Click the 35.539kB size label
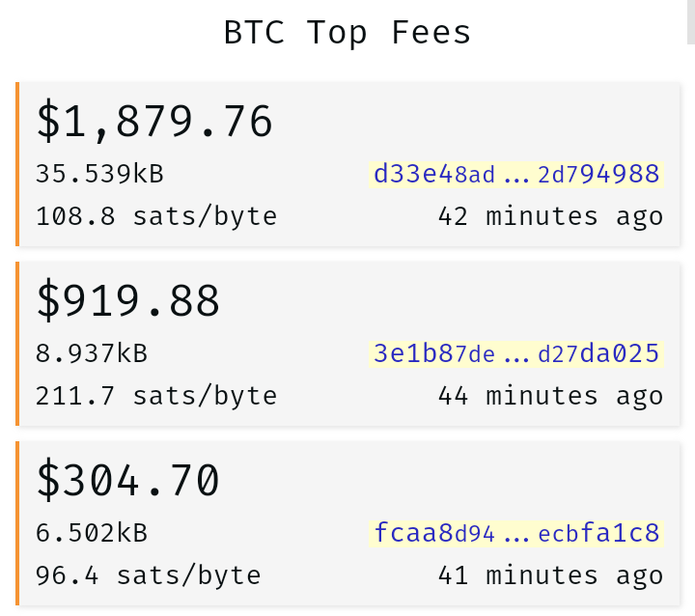695x616 pixels. (99, 174)
